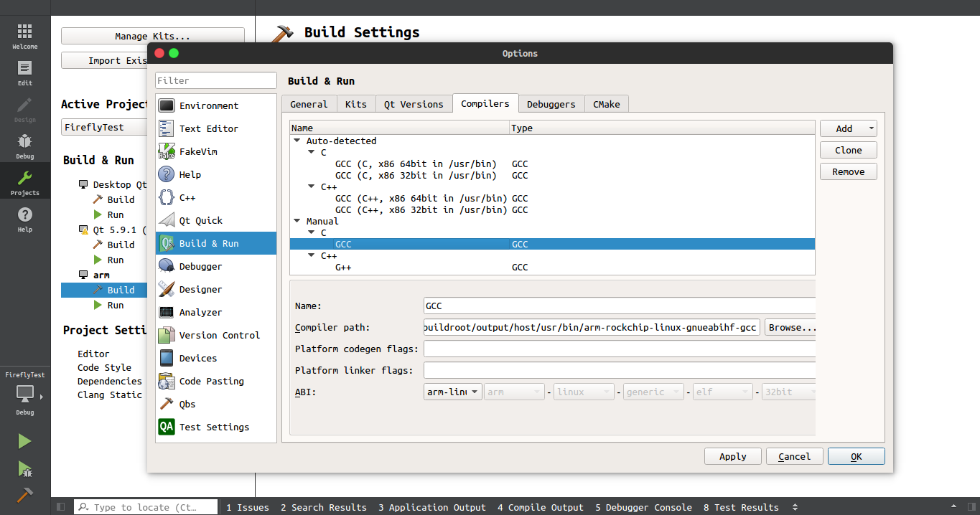Open the Welcome mode

click(24, 35)
